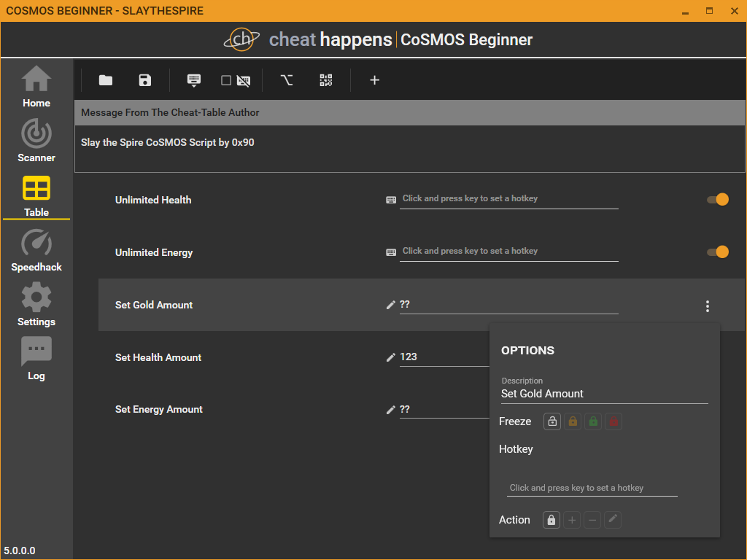Select the Table section
Screen dimensions: 747x560
tap(36, 197)
